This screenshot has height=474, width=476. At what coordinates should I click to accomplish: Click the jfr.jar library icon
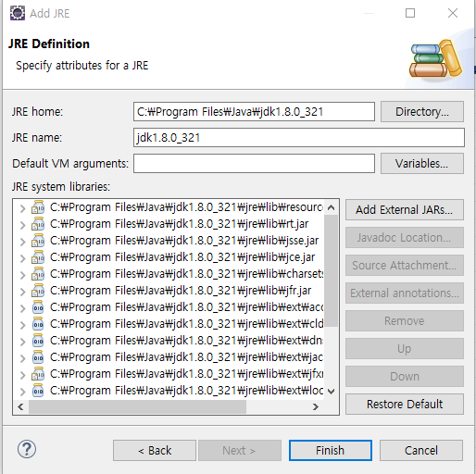(38, 291)
